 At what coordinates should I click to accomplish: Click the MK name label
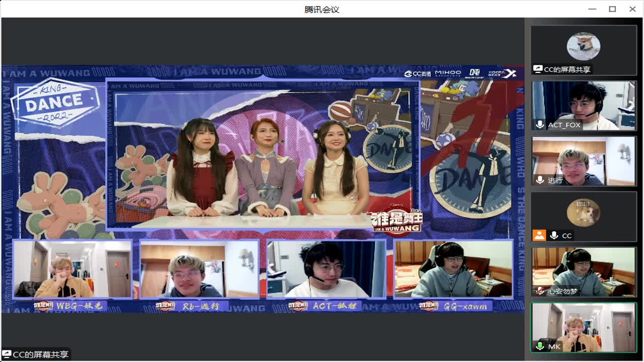(554, 346)
